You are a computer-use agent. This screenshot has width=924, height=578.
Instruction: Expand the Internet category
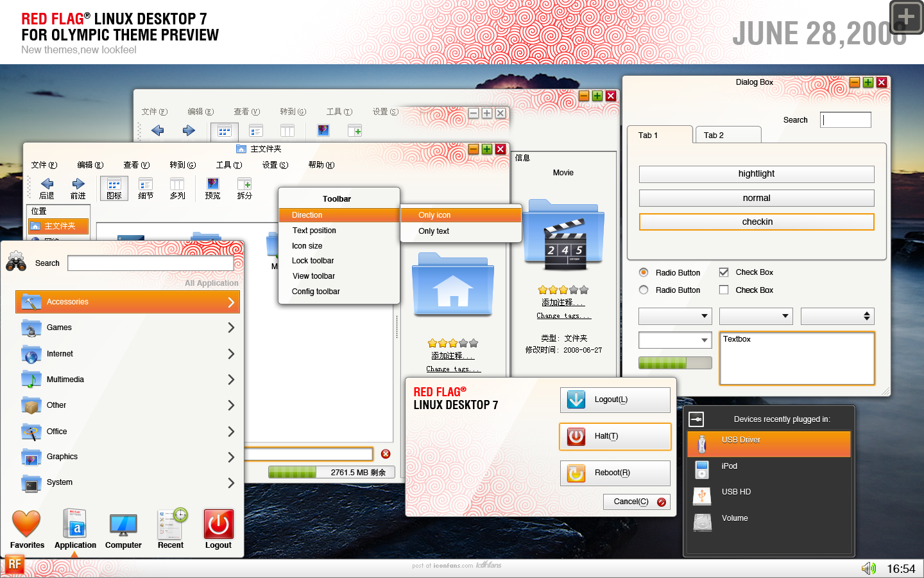tap(128, 354)
